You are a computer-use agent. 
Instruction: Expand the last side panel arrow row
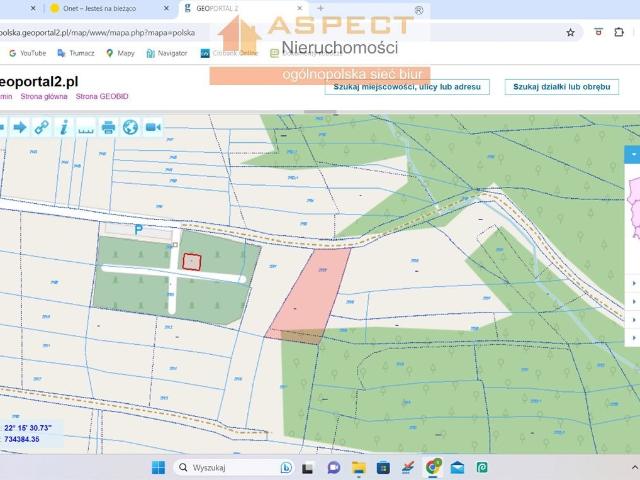[x=635, y=339]
